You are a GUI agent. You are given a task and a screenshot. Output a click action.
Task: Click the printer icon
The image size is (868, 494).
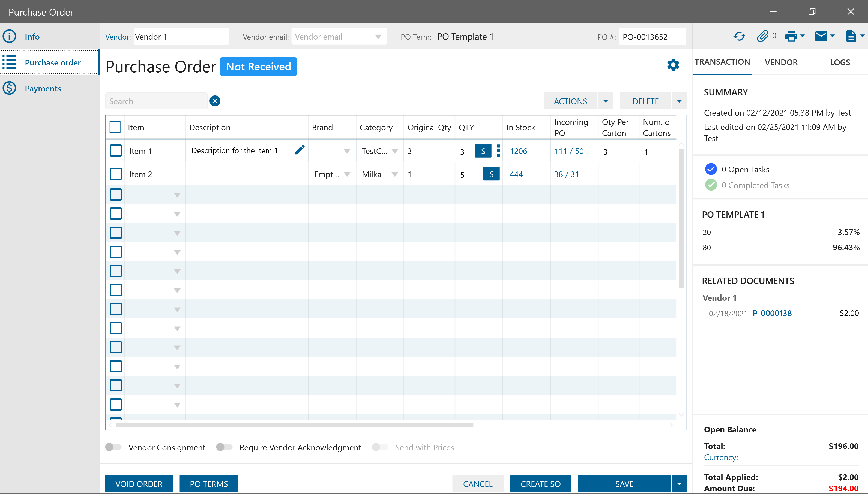click(791, 36)
